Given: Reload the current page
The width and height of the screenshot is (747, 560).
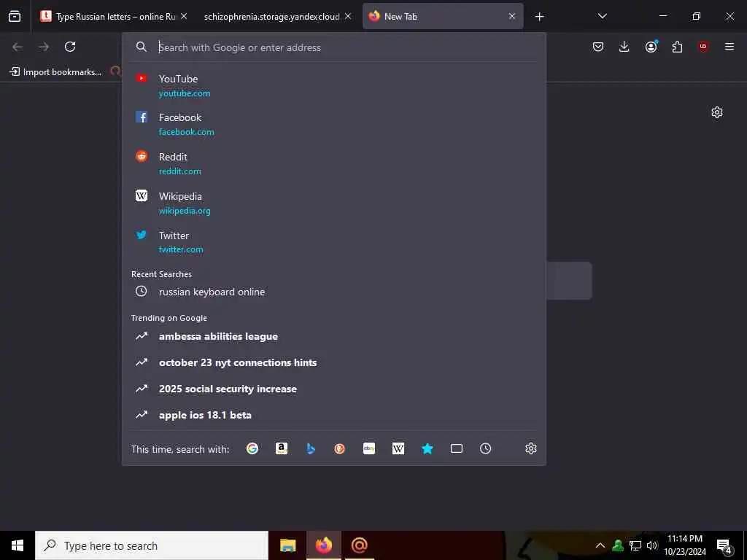Looking at the screenshot, I should [x=70, y=47].
